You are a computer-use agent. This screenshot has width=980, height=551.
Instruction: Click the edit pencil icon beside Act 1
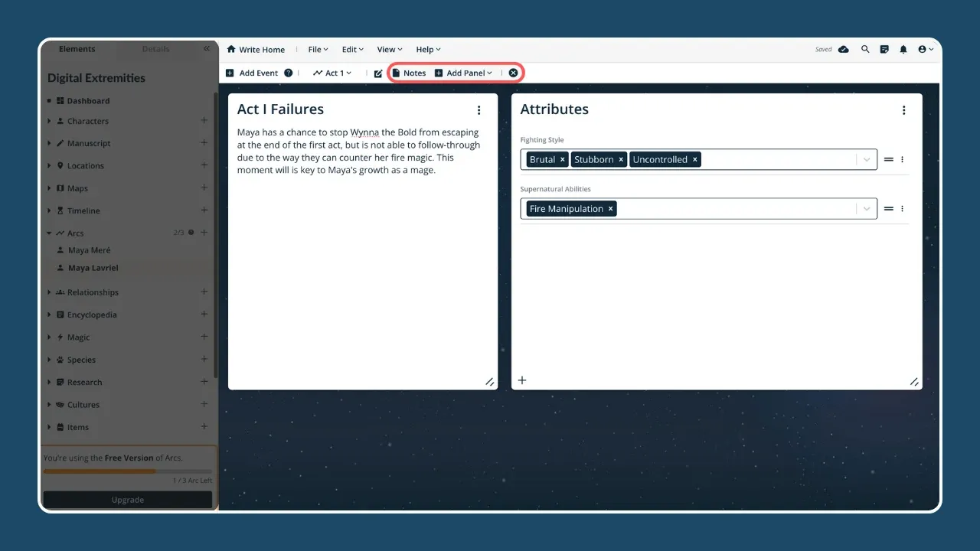[x=377, y=73]
